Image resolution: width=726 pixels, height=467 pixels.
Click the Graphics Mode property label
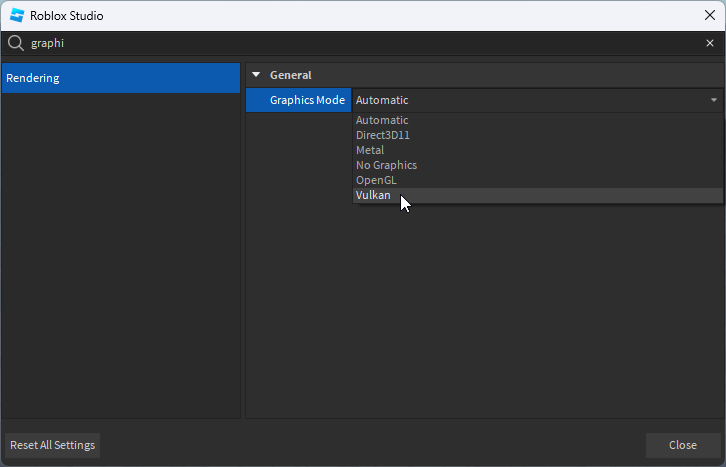306,100
